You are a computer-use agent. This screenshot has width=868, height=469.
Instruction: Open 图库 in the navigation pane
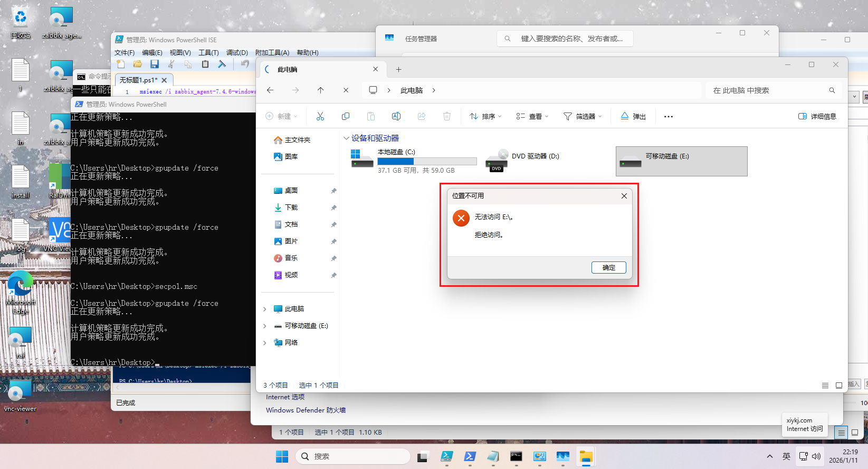[x=291, y=157]
